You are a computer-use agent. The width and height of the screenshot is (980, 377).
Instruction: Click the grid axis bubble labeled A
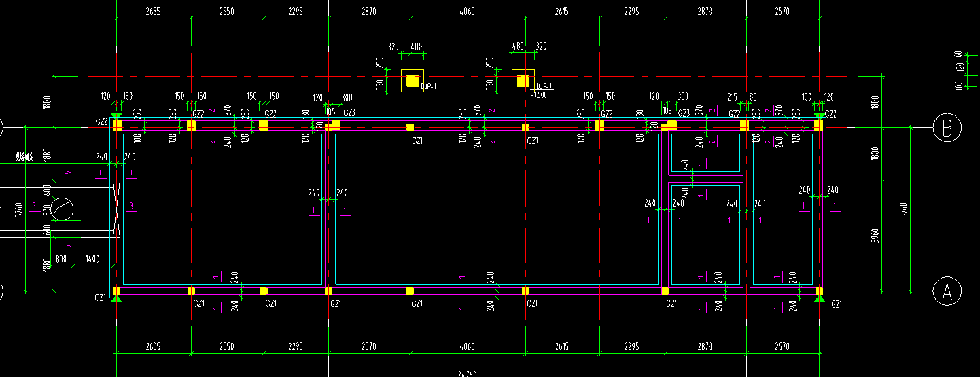tap(947, 291)
